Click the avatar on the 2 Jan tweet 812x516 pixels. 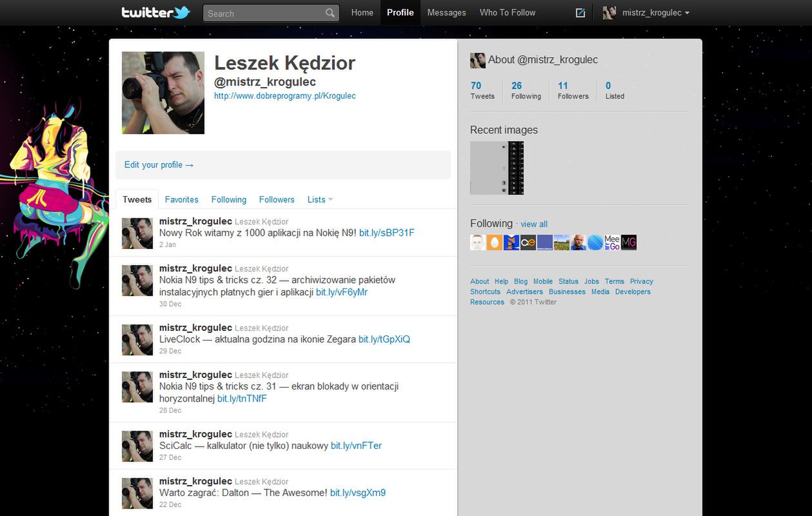[x=137, y=233]
